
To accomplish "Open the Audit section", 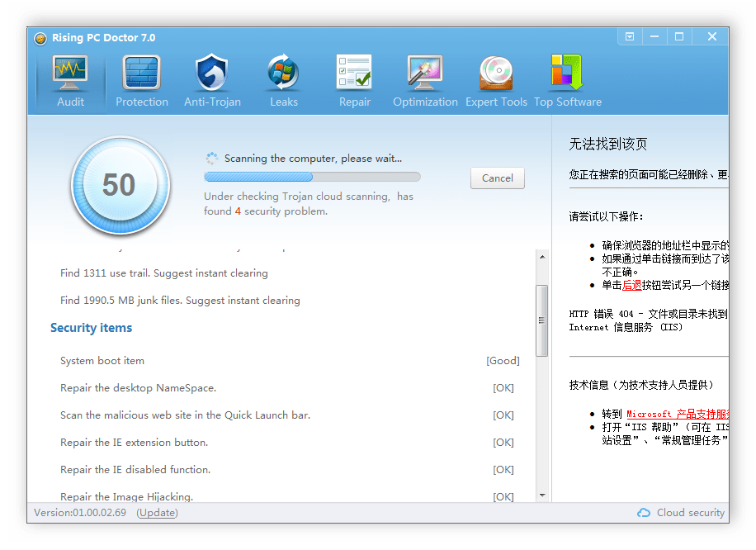I will [x=70, y=81].
